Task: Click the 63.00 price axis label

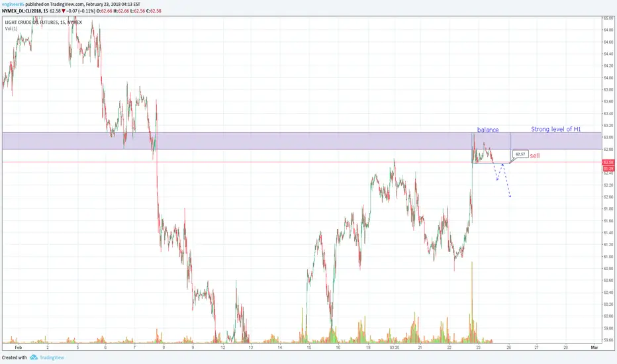Action: 608,138
